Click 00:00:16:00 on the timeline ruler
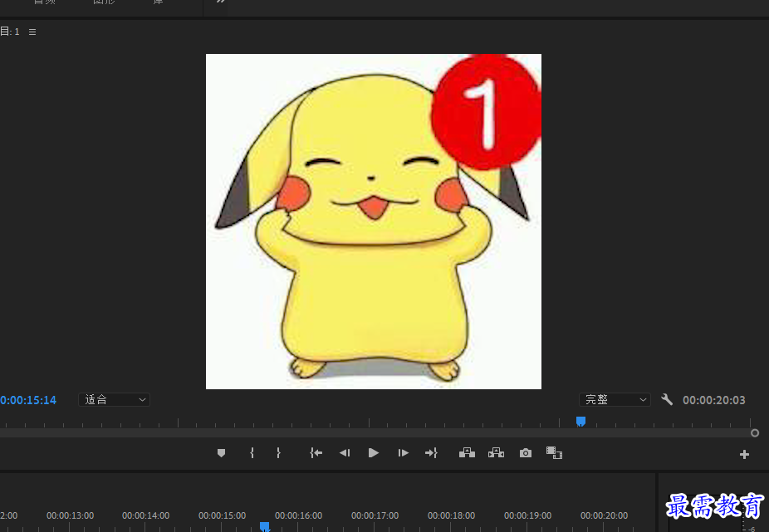Viewport: 769px width, 532px height. coord(298,516)
